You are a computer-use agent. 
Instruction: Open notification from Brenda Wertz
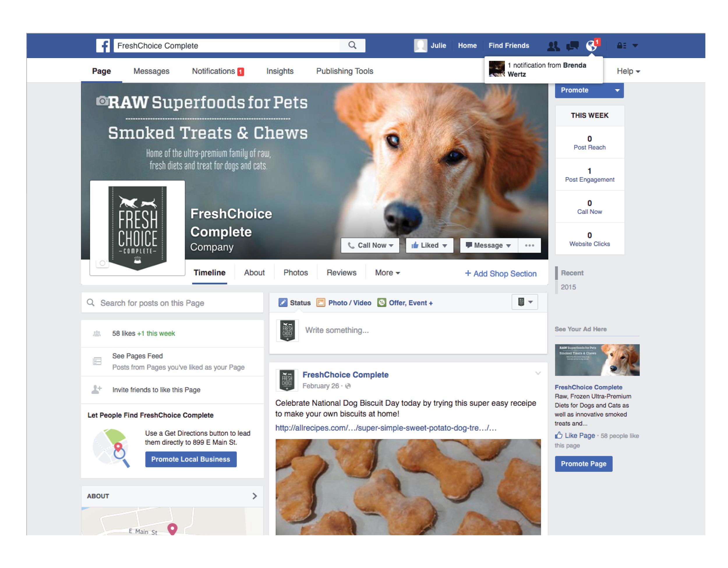click(x=544, y=70)
